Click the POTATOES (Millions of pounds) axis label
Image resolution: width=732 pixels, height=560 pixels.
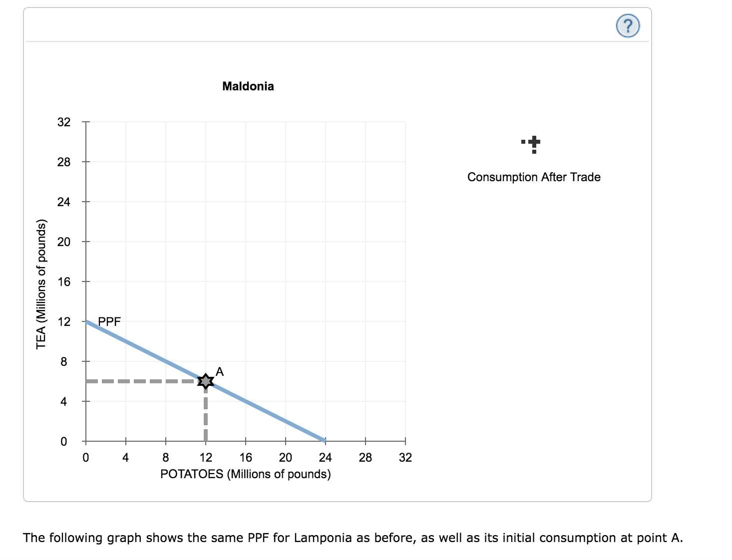tap(246, 473)
